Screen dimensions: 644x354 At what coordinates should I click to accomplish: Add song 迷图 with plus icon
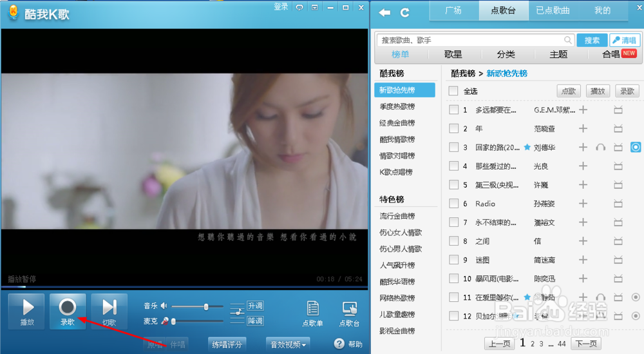[x=583, y=260]
